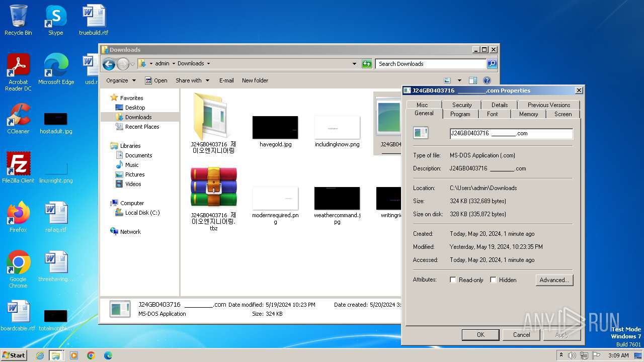Launch Firefox desktop shortcut
Screen dimensions: 644x362
(18, 217)
